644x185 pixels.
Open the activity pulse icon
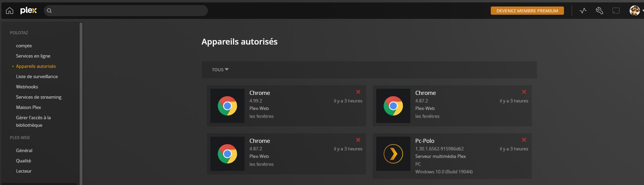pos(583,11)
